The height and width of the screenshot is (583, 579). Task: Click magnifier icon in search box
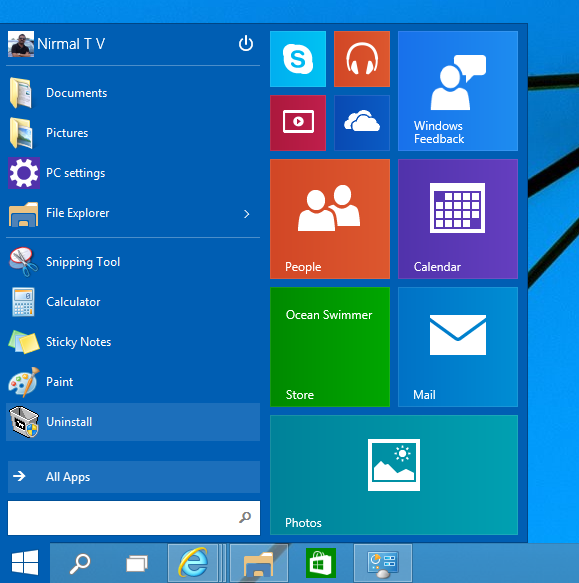pos(245,517)
